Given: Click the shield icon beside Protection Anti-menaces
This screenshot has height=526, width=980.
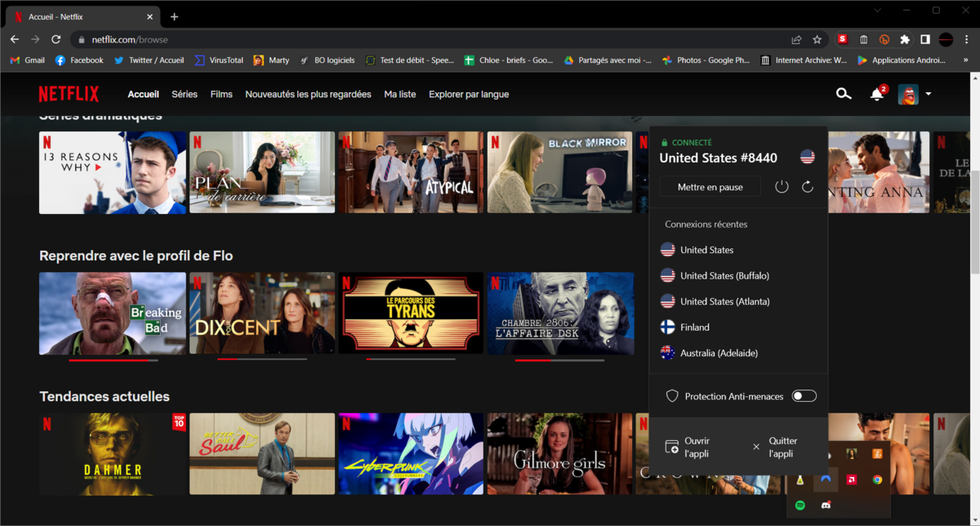Looking at the screenshot, I should tap(672, 396).
